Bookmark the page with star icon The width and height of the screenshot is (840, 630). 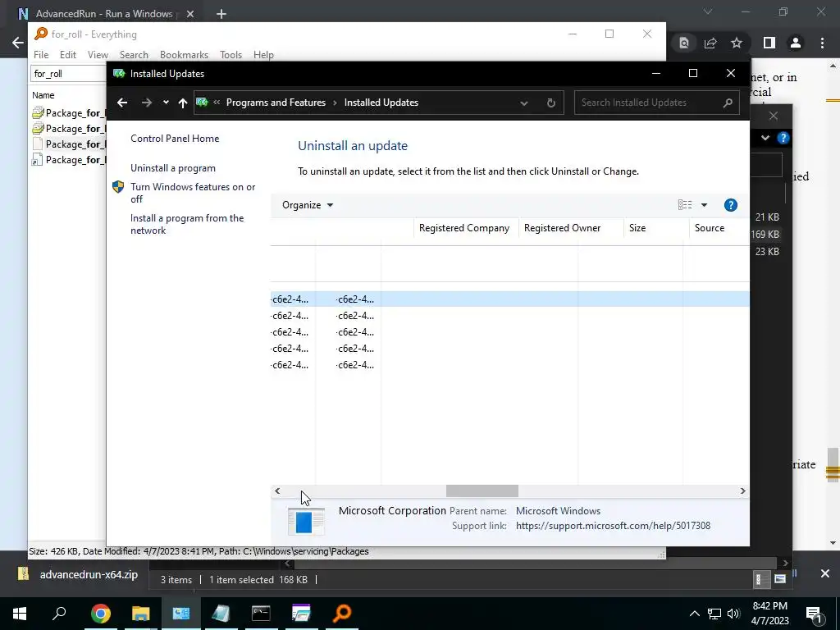[x=737, y=43]
